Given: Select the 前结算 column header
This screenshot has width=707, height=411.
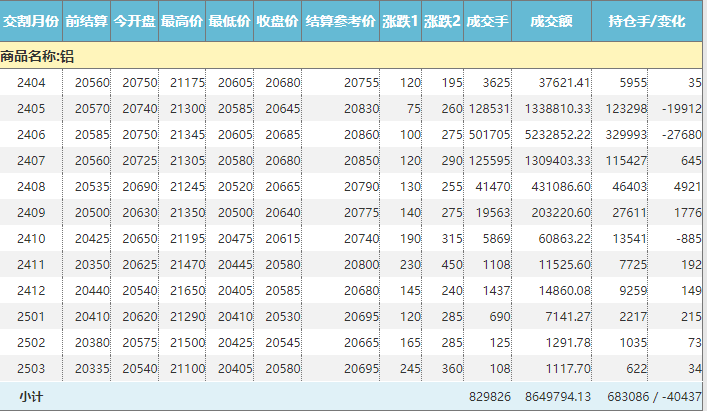Looking at the screenshot, I should [x=86, y=21].
